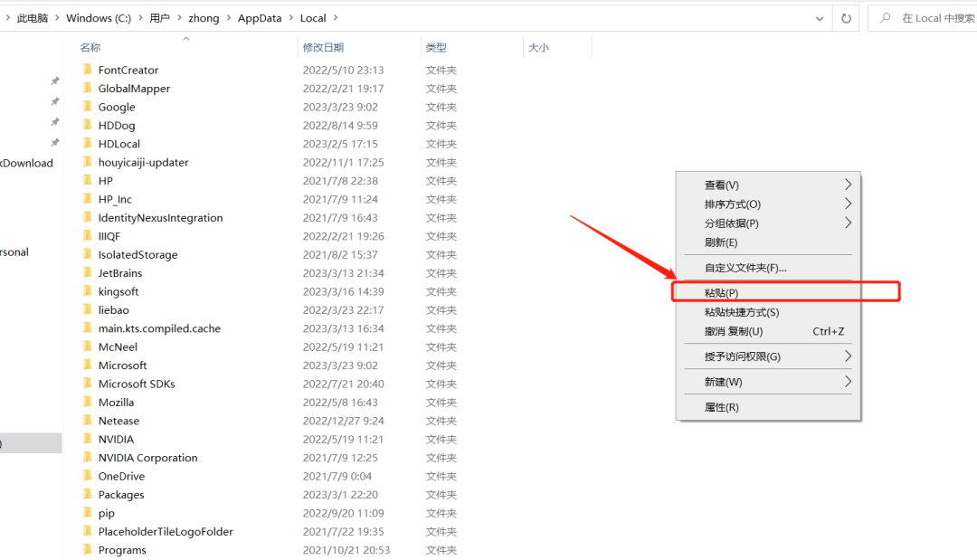This screenshot has height=560, width=977.
Task: Open the Microsoft SDKs folder
Action: point(137,383)
